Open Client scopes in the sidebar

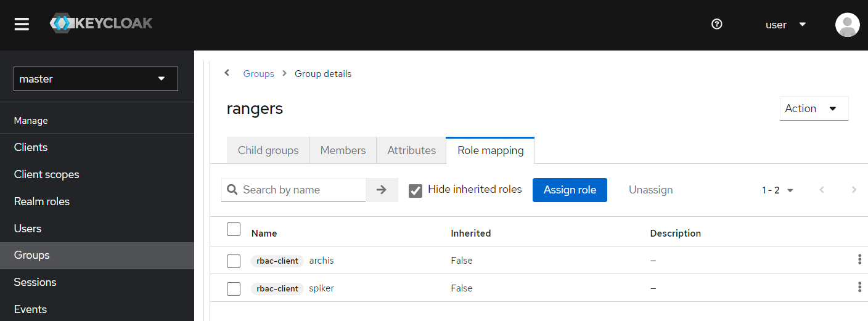tap(97, 174)
